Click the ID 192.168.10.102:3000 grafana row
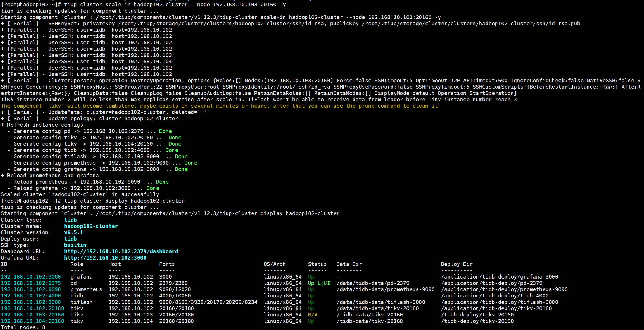The image size is (644, 330). (x=279, y=277)
